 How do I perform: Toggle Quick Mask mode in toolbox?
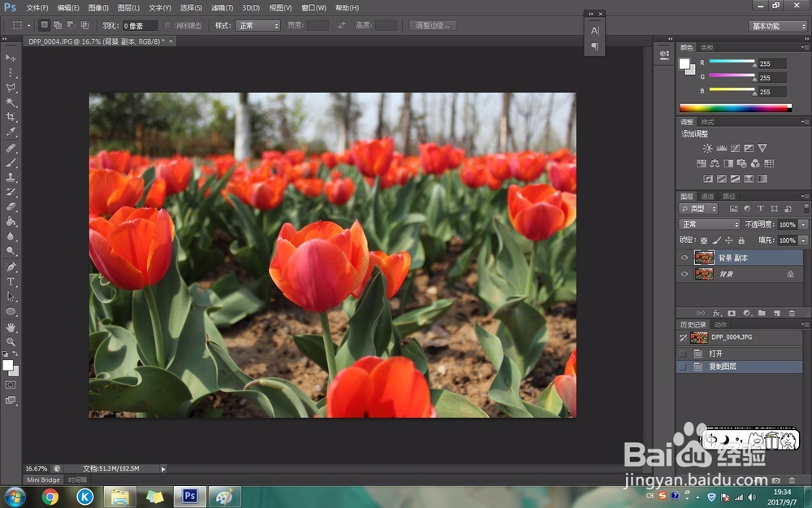11,384
